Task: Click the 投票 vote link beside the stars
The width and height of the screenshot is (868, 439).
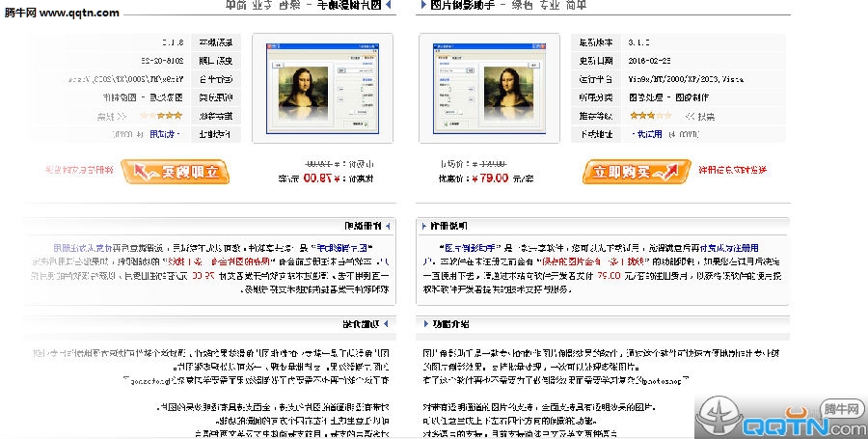Action: (x=706, y=116)
